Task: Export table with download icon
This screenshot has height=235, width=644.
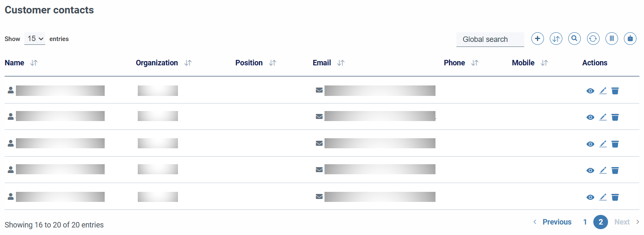Action: pos(630,39)
